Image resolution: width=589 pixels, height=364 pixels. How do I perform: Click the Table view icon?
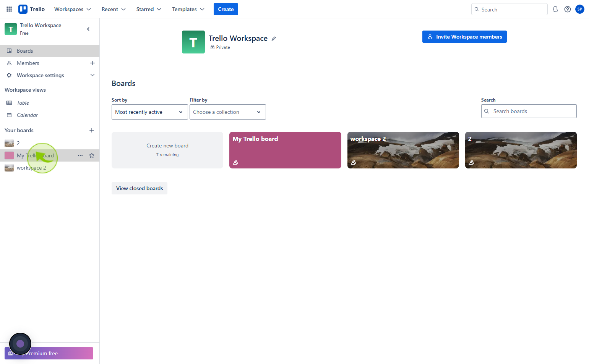(9, 103)
